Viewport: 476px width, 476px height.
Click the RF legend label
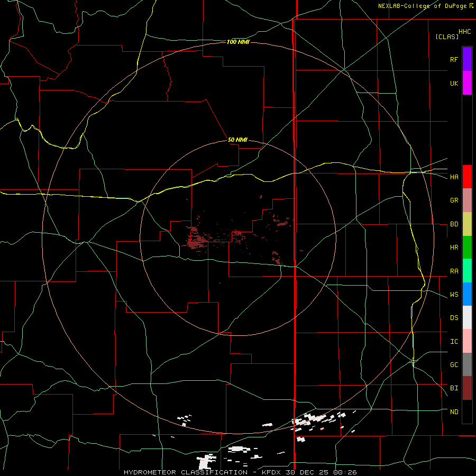point(454,59)
